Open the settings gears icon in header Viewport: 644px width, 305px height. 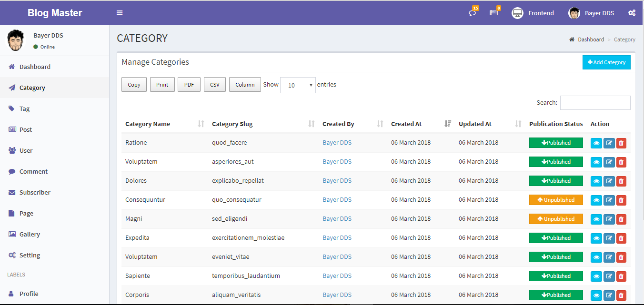click(x=632, y=13)
